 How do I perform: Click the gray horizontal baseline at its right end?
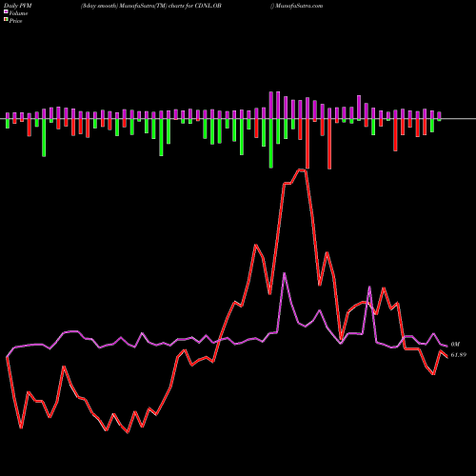point(473,119)
